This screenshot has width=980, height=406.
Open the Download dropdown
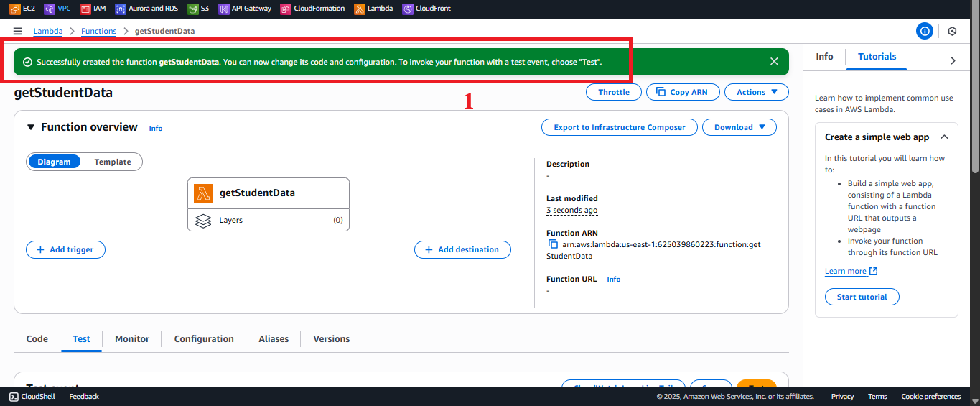coord(739,127)
